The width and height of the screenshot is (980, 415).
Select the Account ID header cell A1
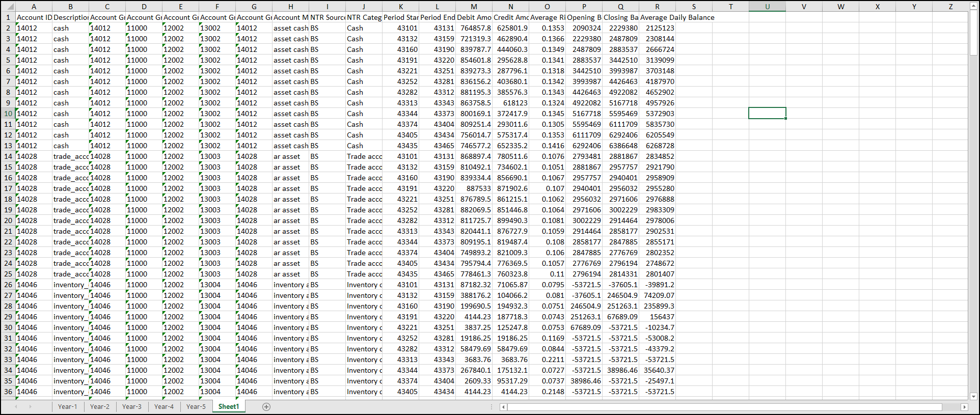[x=34, y=17]
